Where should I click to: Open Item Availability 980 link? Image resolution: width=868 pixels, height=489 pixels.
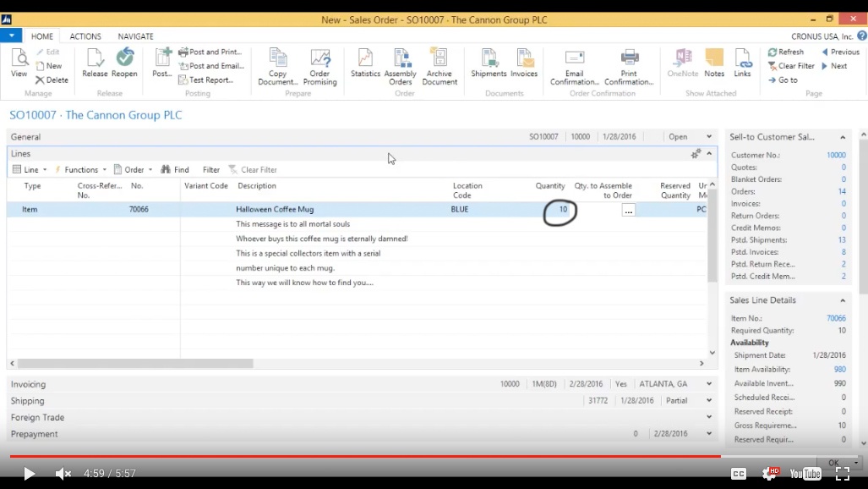click(840, 369)
